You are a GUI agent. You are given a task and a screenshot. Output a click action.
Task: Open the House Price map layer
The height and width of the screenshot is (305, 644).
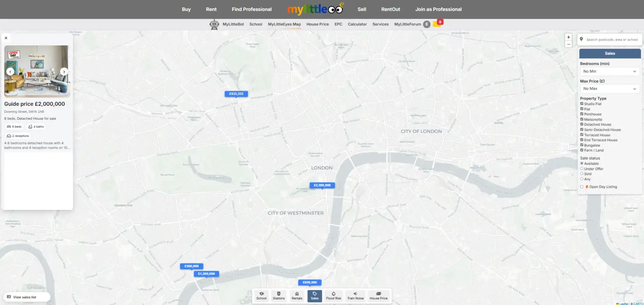pyautogui.click(x=378, y=296)
